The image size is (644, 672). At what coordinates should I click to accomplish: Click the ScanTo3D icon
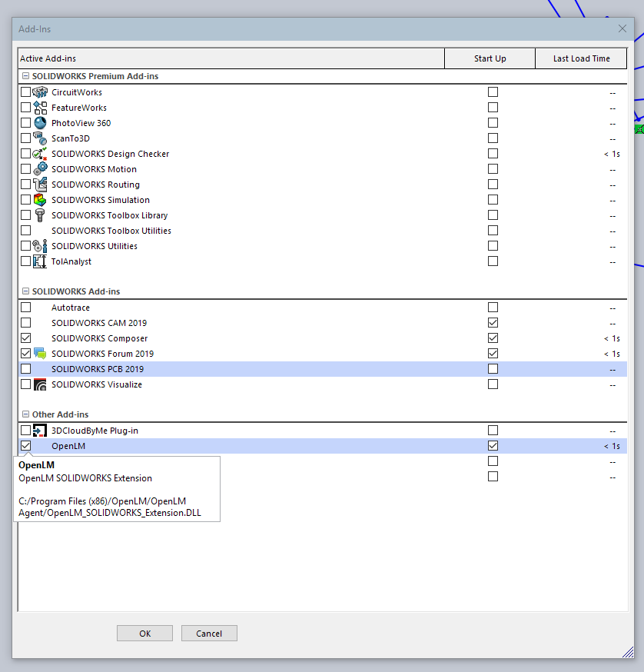[x=39, y=138]
